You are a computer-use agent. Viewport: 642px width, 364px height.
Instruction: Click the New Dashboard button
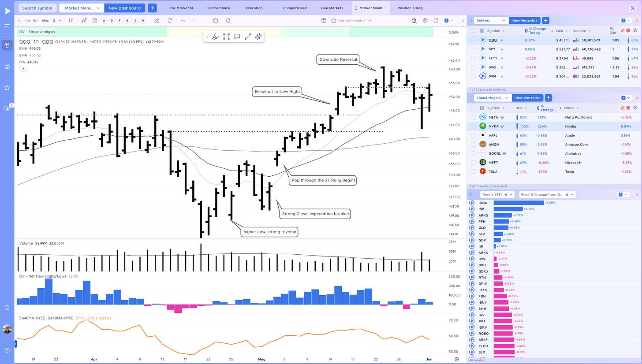pos(124,8)
